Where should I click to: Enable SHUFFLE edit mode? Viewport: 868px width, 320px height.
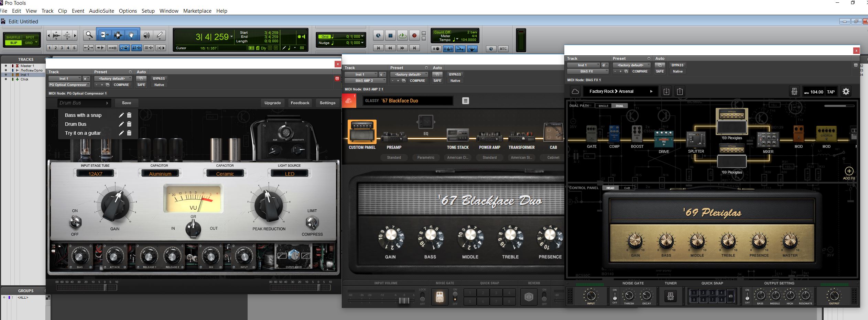click(13, 37)
